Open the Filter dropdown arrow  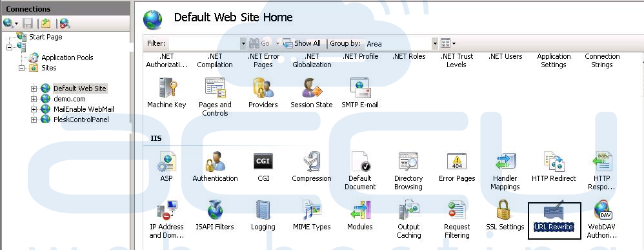[x=243, y=43]
